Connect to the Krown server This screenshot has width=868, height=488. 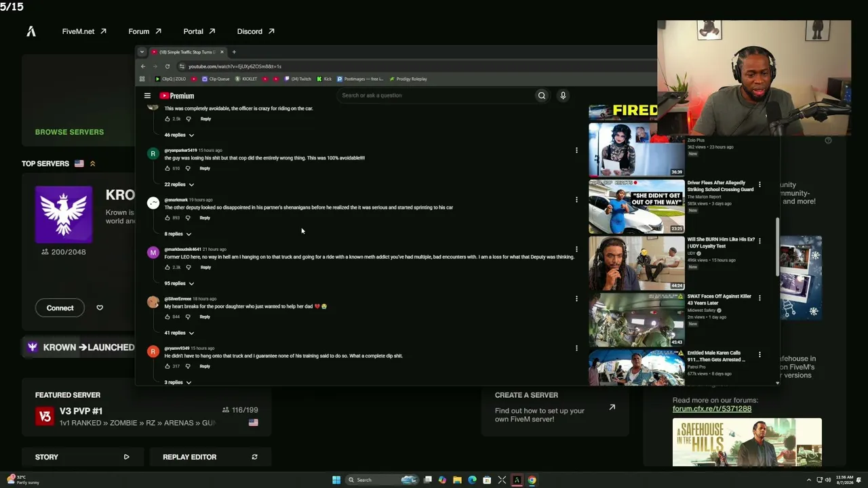coord(60,308)
